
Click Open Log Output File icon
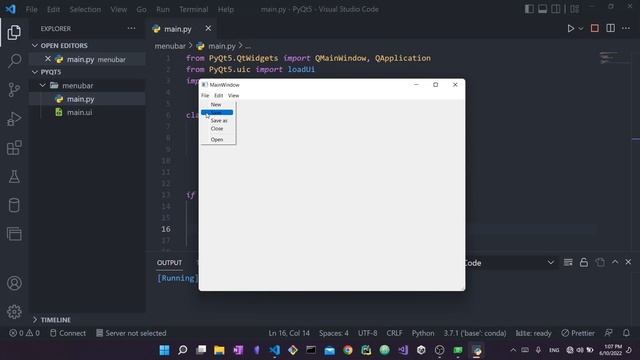point(600,262)
